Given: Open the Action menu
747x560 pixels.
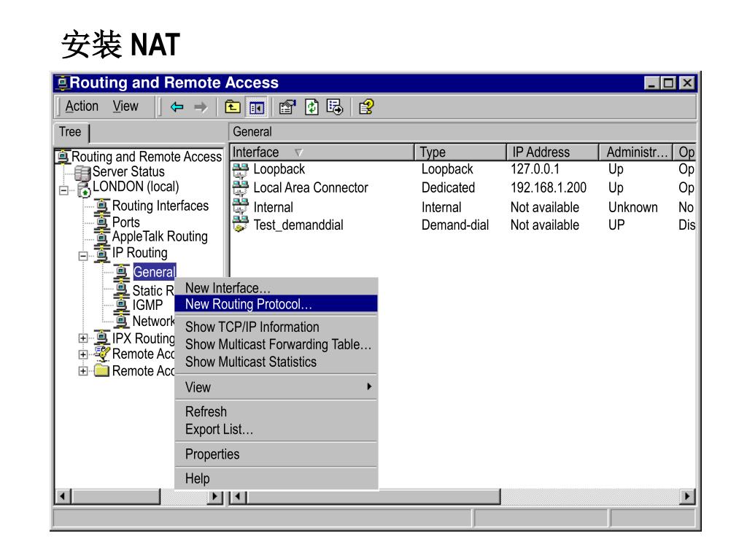Looking at the screenshot, I should pyautogui.click(x=82, y=106).
